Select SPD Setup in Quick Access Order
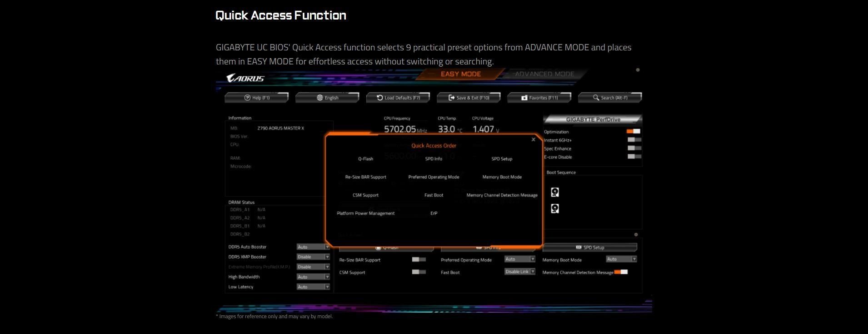Viewport: 868px width, 334px height. click(502, 159)
